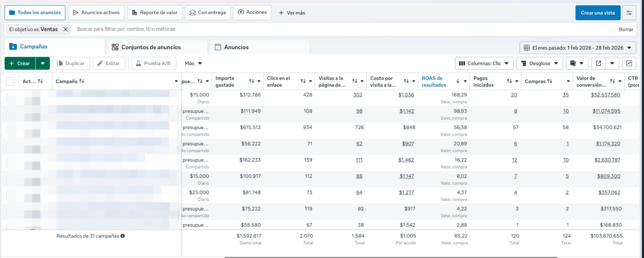The height and width of the screenshot is (258, 644).
Task: Sort by 'Importe gastado' arrows icon
Action: pyautogui.click(x=252, y=81)
